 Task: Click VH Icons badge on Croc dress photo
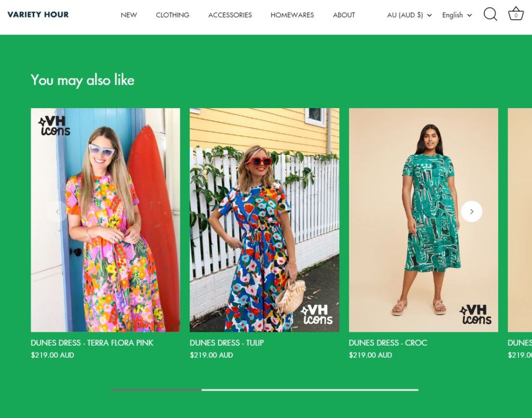[x=475, y=315]
